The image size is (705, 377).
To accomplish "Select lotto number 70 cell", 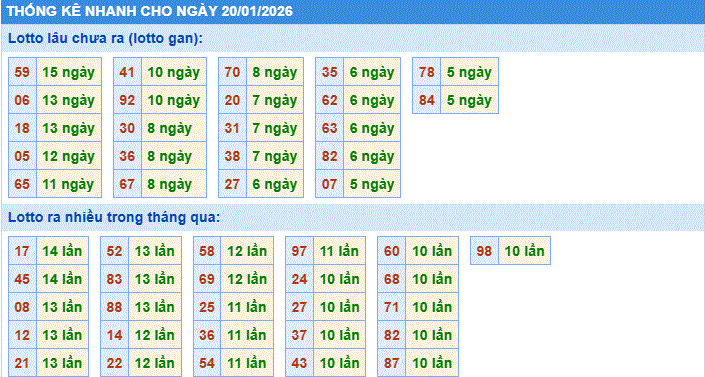I will [x=232, y=72].
